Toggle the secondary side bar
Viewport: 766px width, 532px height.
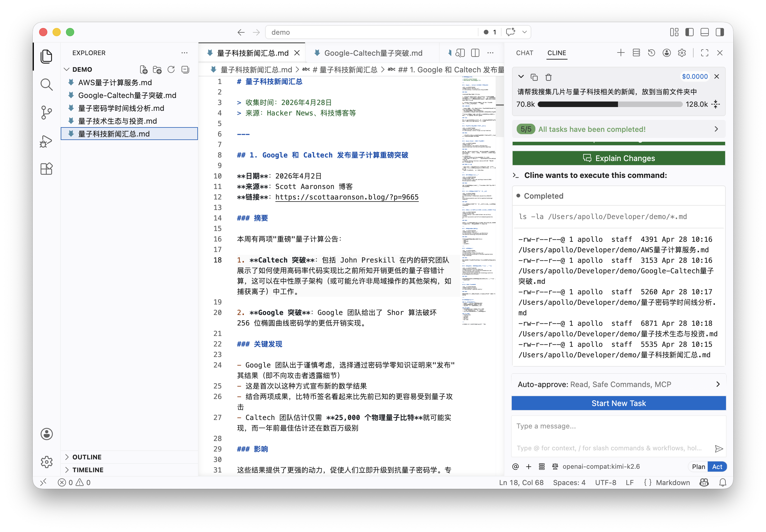pyautogui.click(x=720, y=32)
